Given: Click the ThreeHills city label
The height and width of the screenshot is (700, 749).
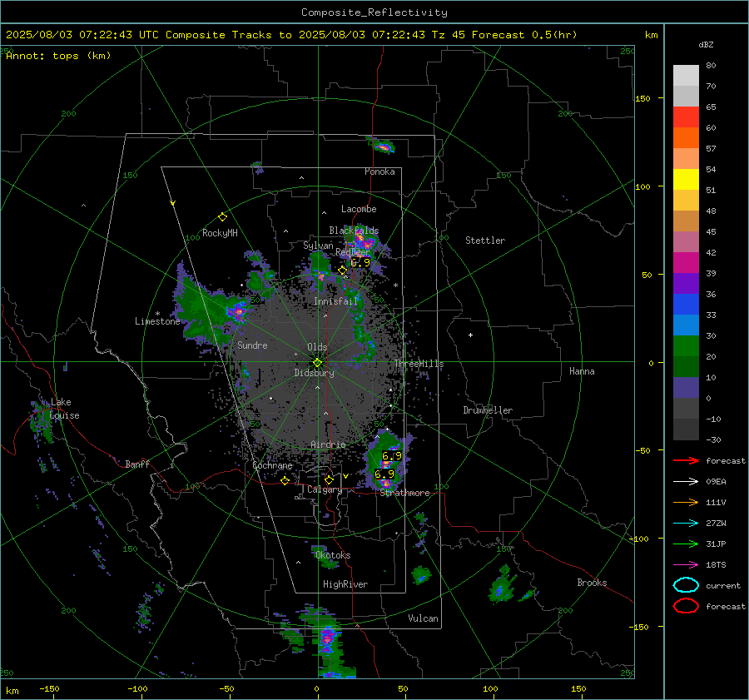Looking at the screenshot, I should [419, 364].
